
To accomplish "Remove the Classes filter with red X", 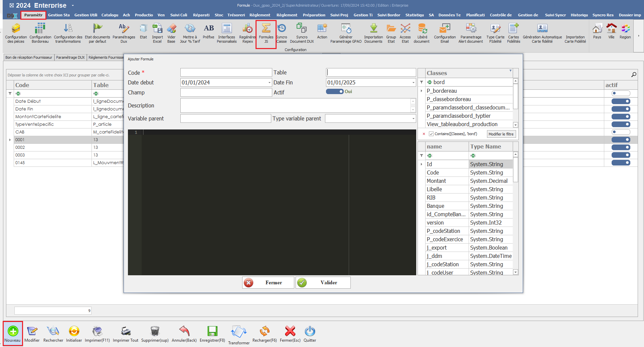I will [424, 134].
